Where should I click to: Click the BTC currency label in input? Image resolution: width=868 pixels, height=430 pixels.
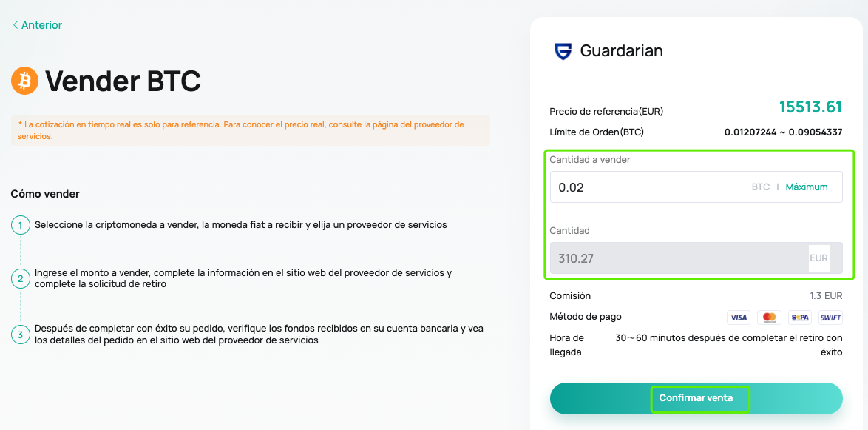761,187
